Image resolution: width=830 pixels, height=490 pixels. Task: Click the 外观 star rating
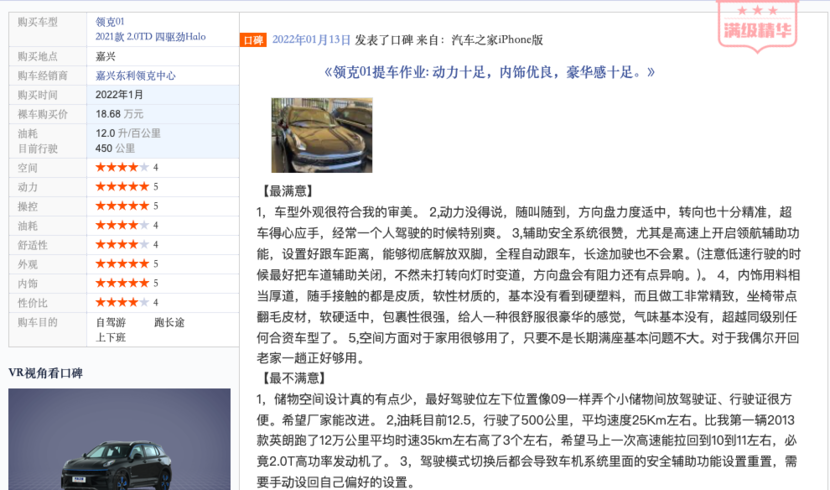122,264
